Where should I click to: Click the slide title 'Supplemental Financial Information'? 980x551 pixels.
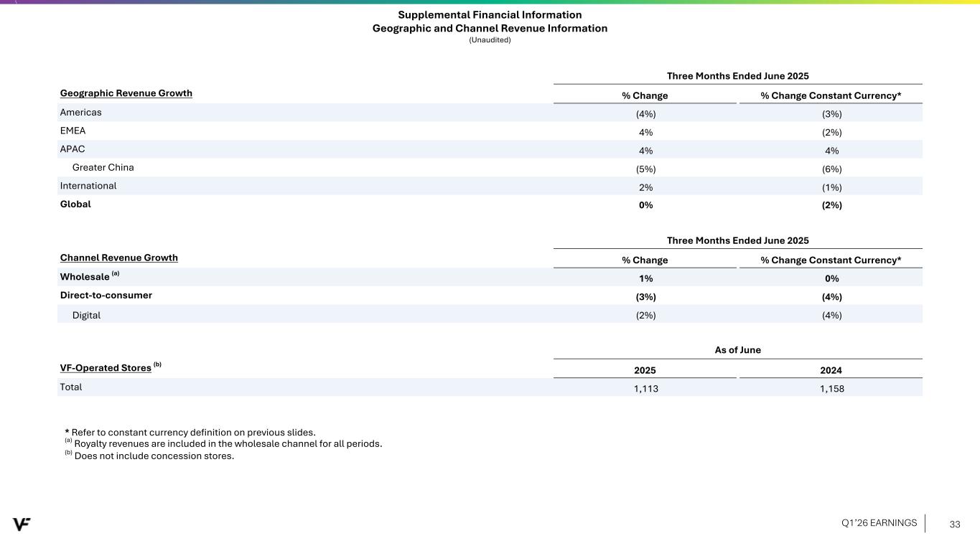[x=490, y=14]
